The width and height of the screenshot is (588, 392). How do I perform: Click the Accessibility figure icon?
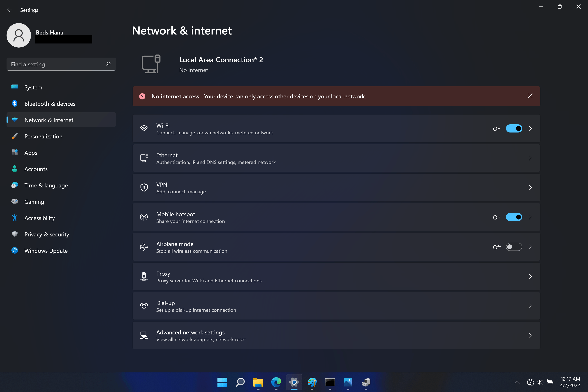[15, 218]
